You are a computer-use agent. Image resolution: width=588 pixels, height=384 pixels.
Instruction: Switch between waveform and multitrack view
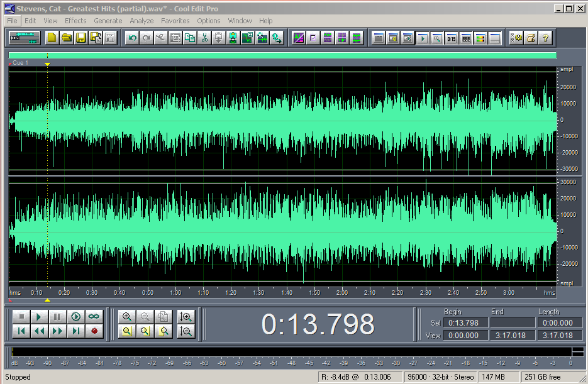[x=25, y=38]
